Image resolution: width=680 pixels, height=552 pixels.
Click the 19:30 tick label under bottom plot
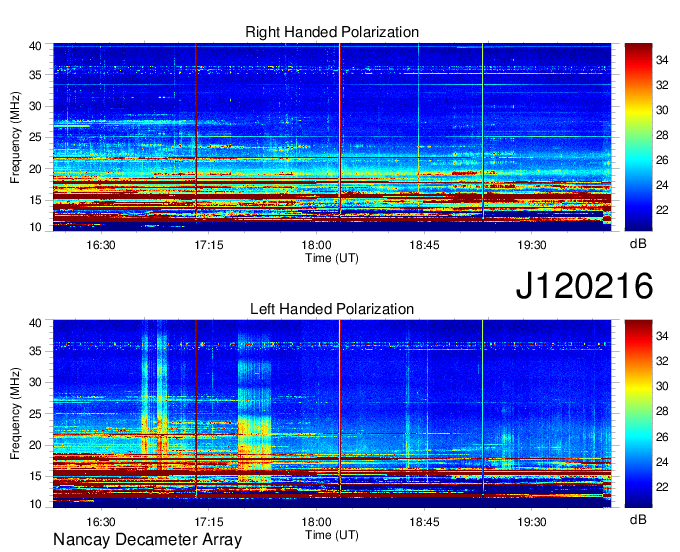(532, 522)
